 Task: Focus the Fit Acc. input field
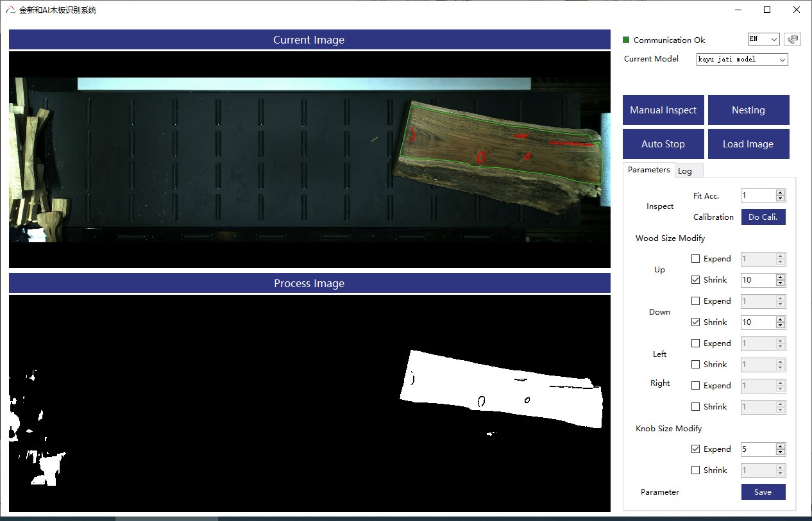tap(758, 195)
